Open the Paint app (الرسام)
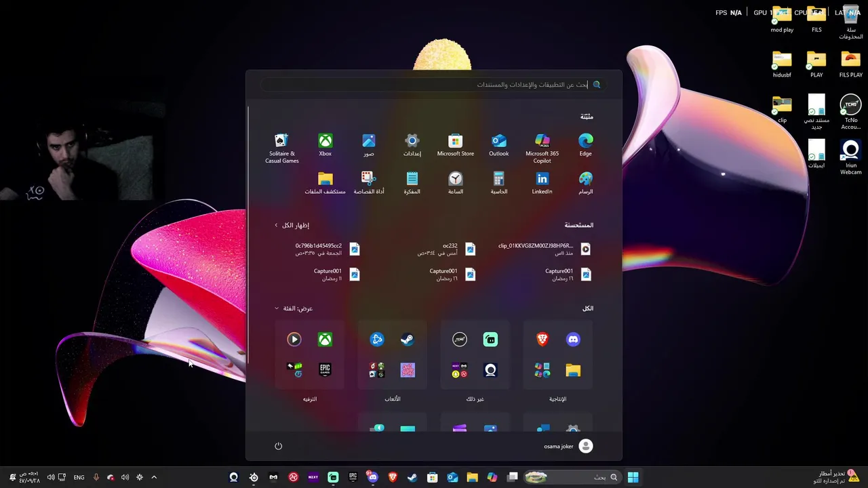The height and width of the screenshot is (488, 868). pyautogui.click(x=585, y=183)
